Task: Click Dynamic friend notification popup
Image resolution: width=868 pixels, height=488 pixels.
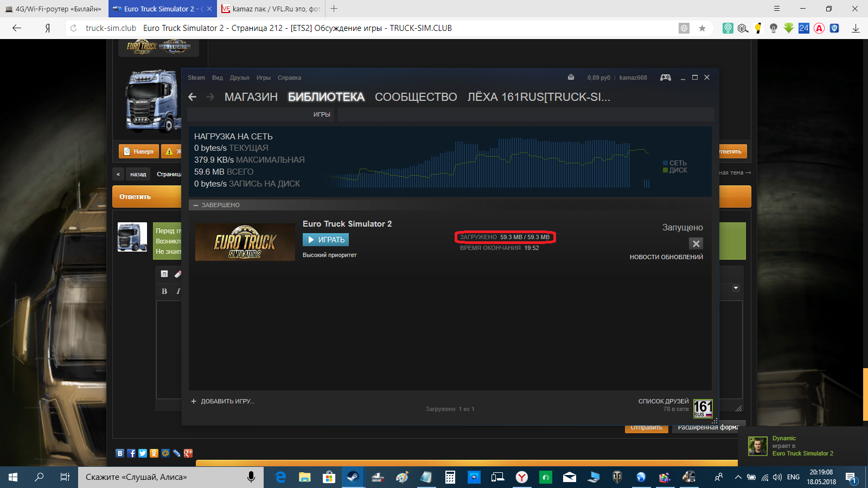Action: click(803, 446)
